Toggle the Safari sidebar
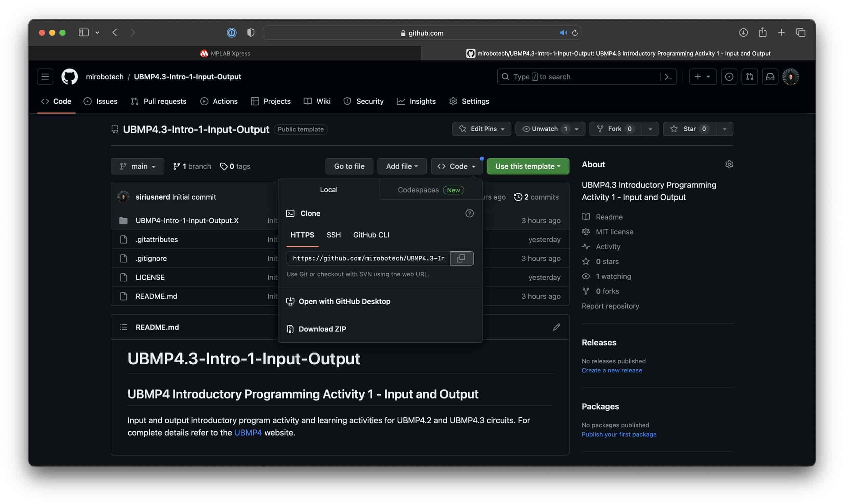Screen dimensions: 844x504 tap(84, 33)
